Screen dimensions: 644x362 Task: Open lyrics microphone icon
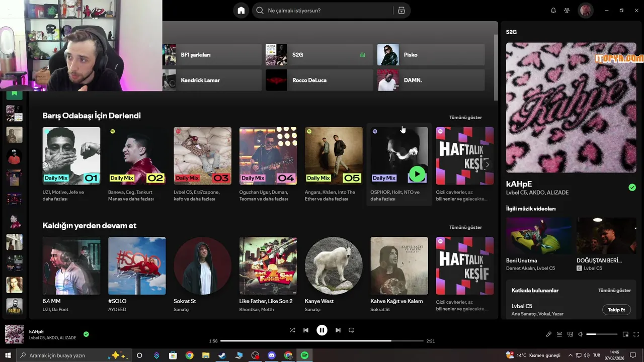[549, 334]
